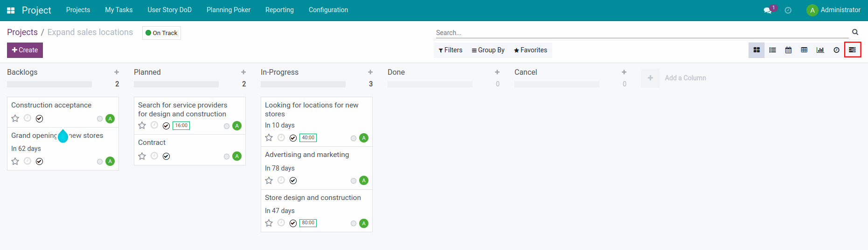Image resolution: width=868 pixels, height=250 pixels.
Task: Go back to Projects breadcrumb
Action: pyautogui.click(x=22, y=32)
